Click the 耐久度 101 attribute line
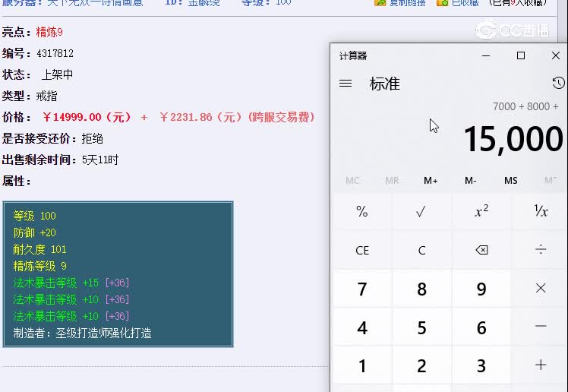 click(39, 249)
